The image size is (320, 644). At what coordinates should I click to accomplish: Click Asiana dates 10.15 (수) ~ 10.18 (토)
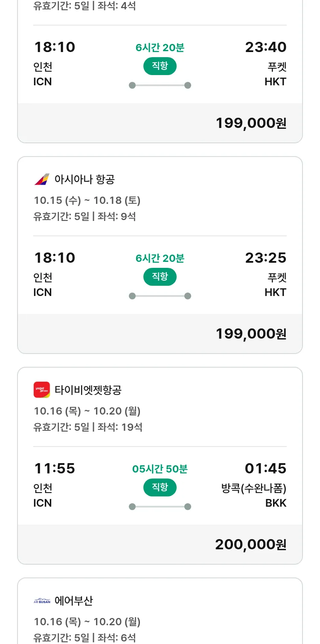87,200
